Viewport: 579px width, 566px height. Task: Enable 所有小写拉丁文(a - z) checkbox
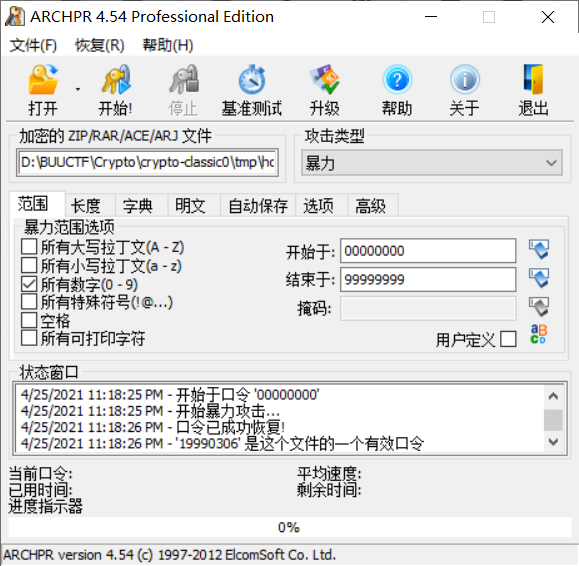pos(29,265)
